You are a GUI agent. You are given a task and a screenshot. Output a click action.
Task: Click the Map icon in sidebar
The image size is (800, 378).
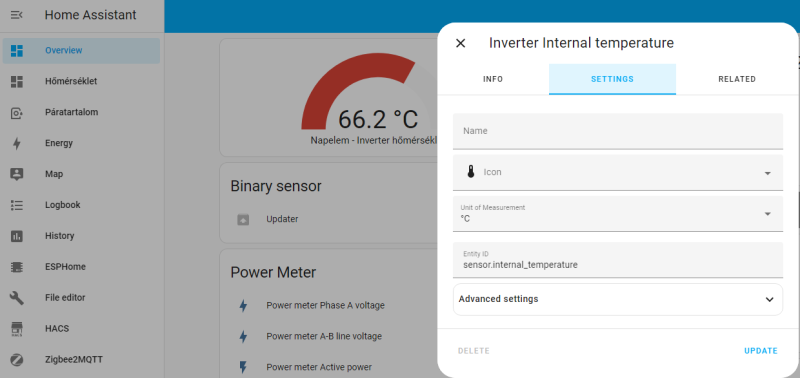(17, 174)
